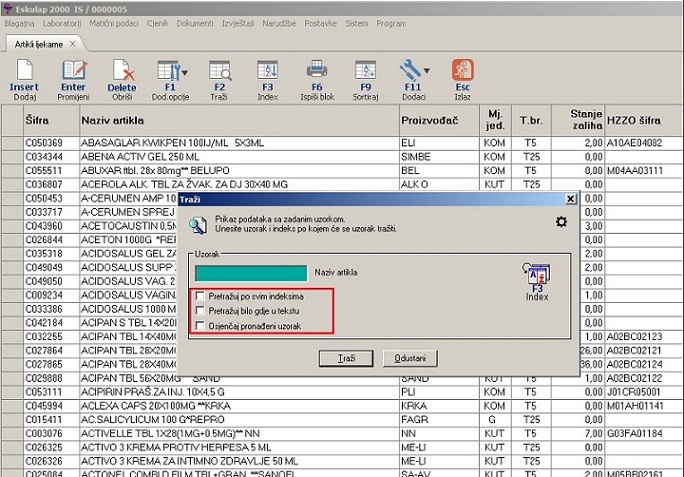Open the Izvještaji menu
The height and width of the screenshot is (477, 684).
click(x=238, y=24)
